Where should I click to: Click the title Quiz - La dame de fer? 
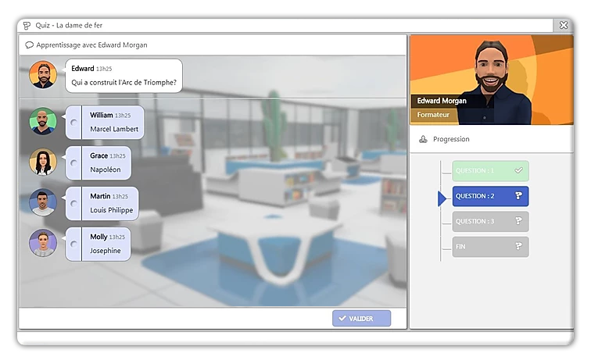tap(69, 26)
